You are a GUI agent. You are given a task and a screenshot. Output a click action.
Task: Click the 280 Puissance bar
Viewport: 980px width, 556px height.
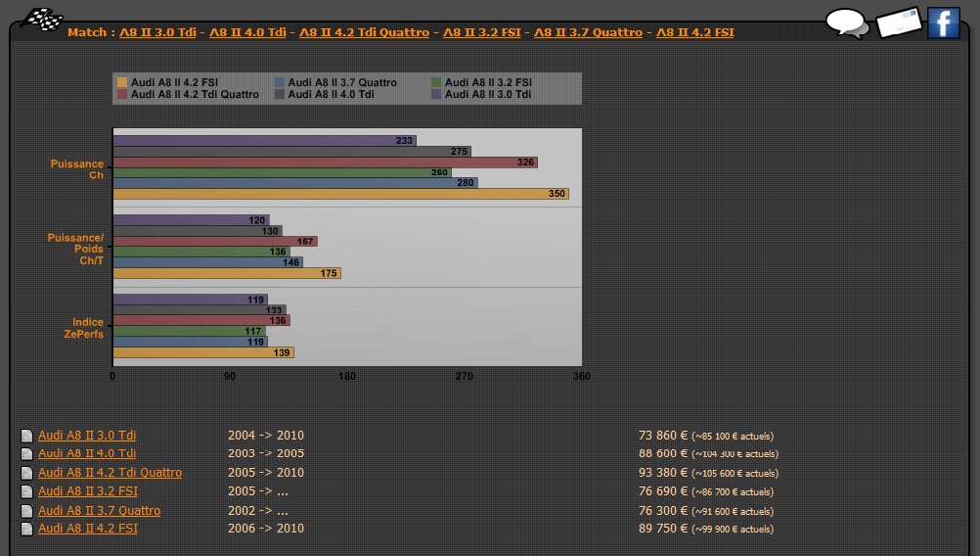(295, 183)
